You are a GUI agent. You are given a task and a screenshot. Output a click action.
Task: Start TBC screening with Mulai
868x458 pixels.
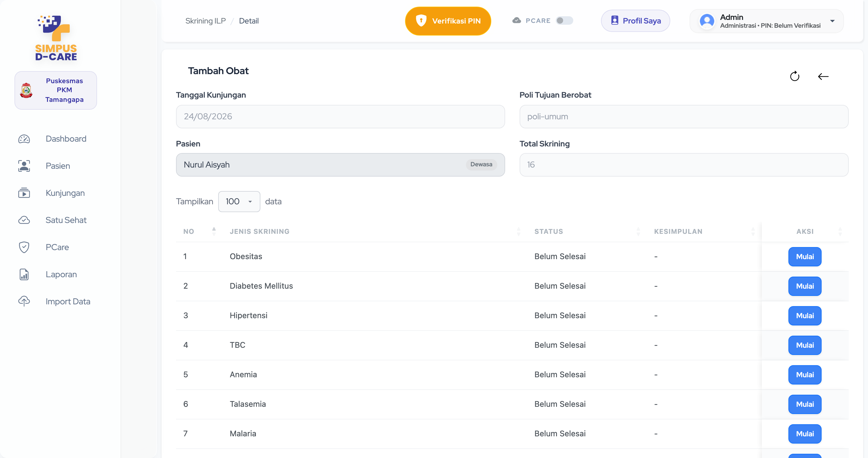coord(805,345)
